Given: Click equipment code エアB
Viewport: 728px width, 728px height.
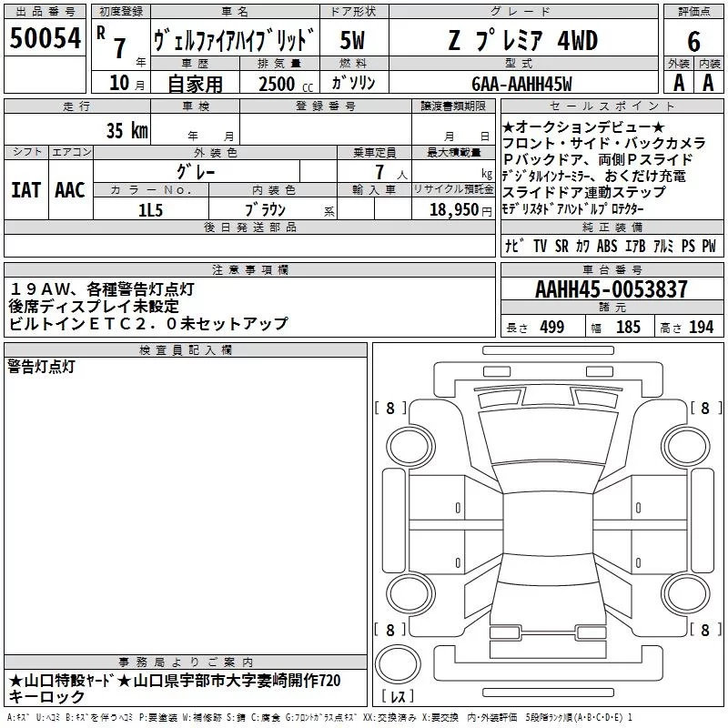Looking at the screenshot, I should [x=635, y=246].
